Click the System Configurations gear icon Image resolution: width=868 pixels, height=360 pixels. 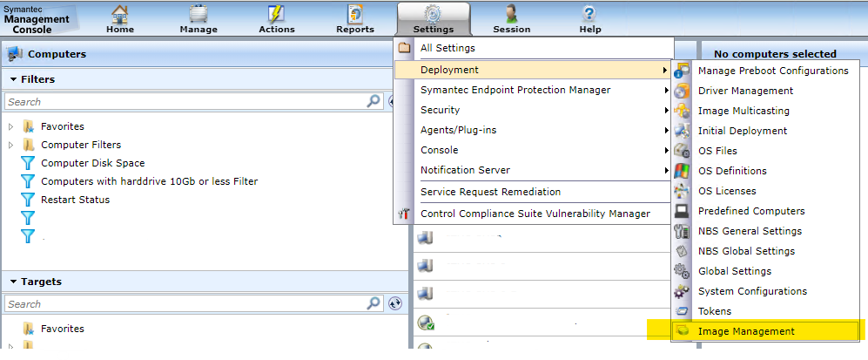[682, 291]
